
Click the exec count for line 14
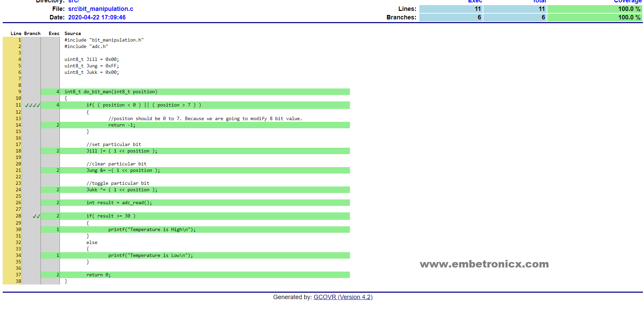58,125
